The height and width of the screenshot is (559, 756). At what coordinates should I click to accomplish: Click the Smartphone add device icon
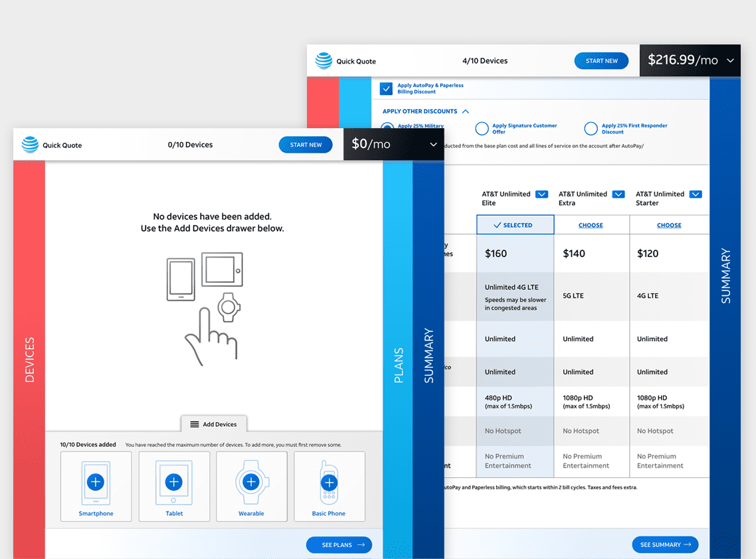point(96,482)
